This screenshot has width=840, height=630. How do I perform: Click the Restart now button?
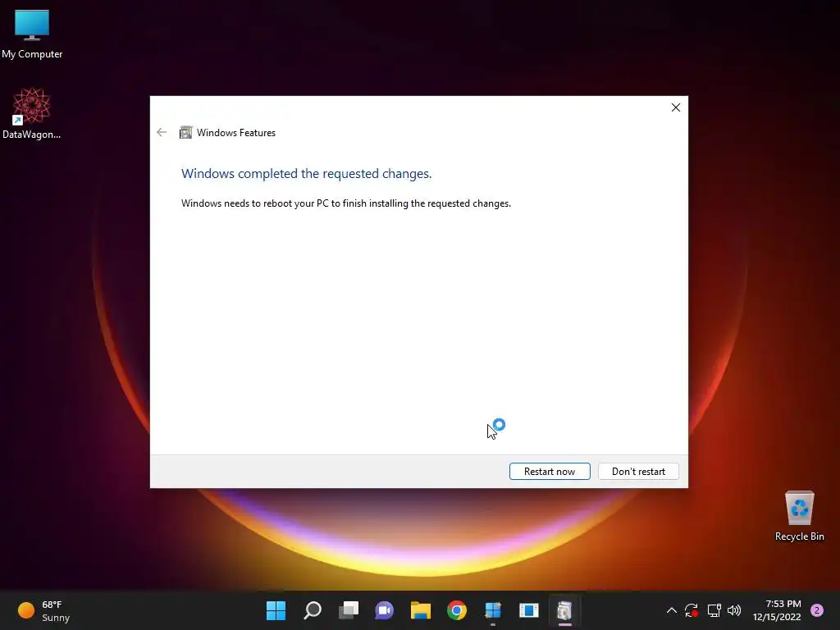coord(550,472)
